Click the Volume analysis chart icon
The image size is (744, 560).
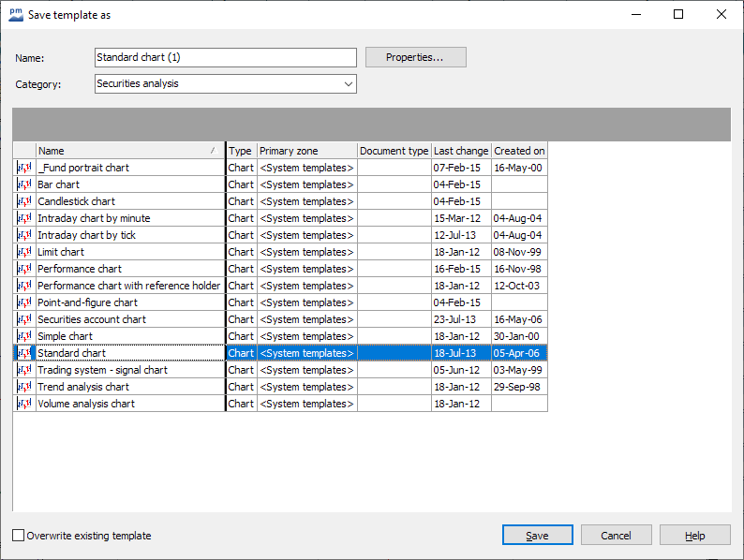tap(24, 404)
